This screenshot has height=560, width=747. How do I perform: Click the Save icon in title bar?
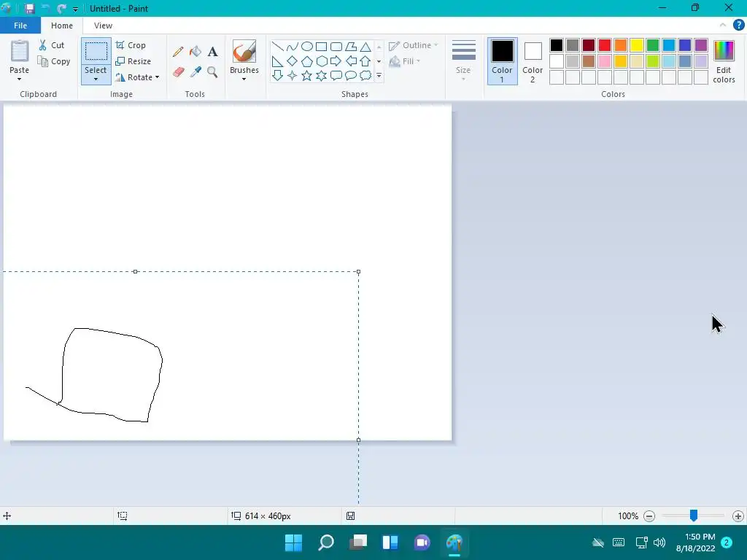pos(29,9)
